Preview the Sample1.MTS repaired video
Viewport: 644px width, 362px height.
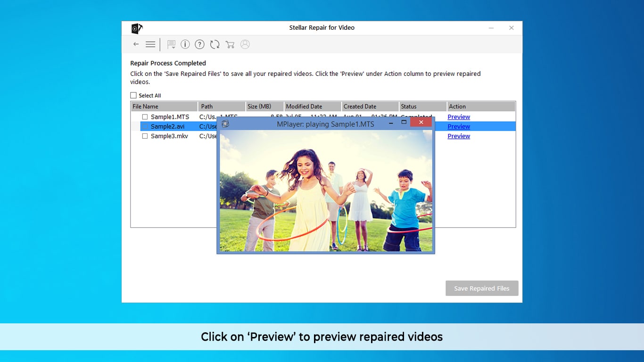tap(459, 117)
